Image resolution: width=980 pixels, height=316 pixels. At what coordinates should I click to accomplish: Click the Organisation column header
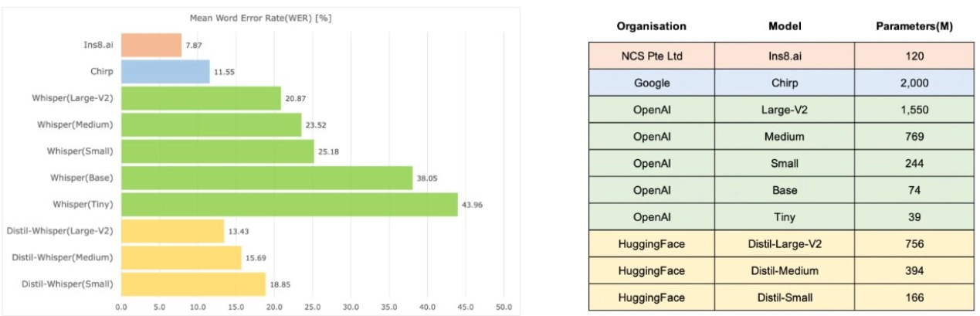(651, 26)
